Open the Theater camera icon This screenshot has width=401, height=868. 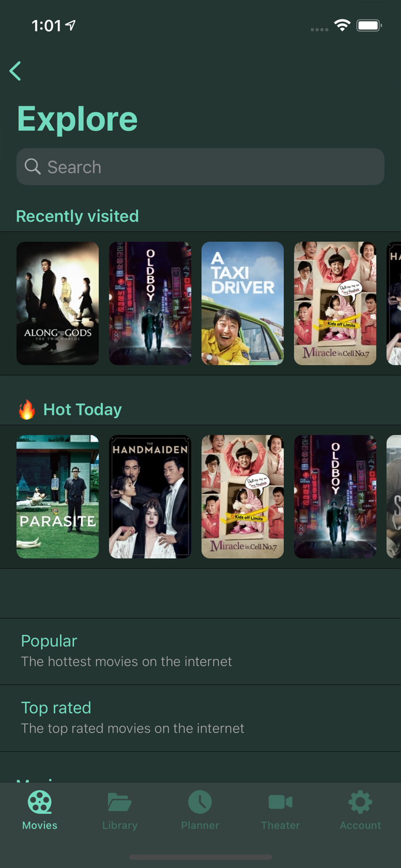(x=280, y=802)
